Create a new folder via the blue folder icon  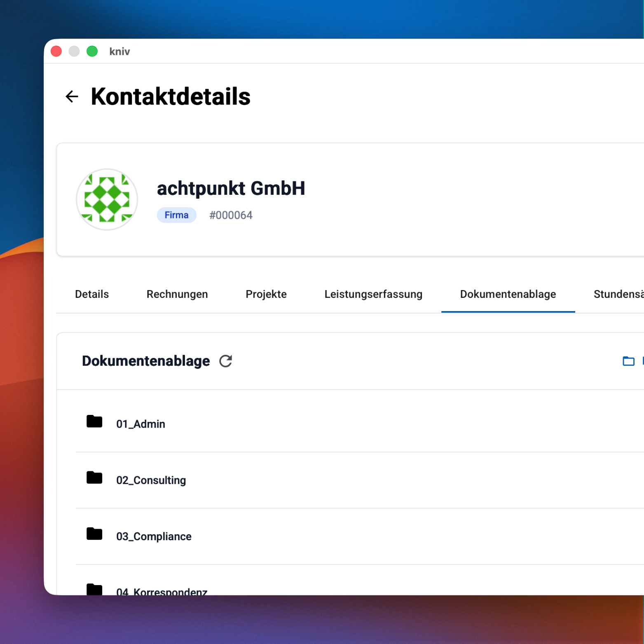pyautogui.click(x=628, y=361)
